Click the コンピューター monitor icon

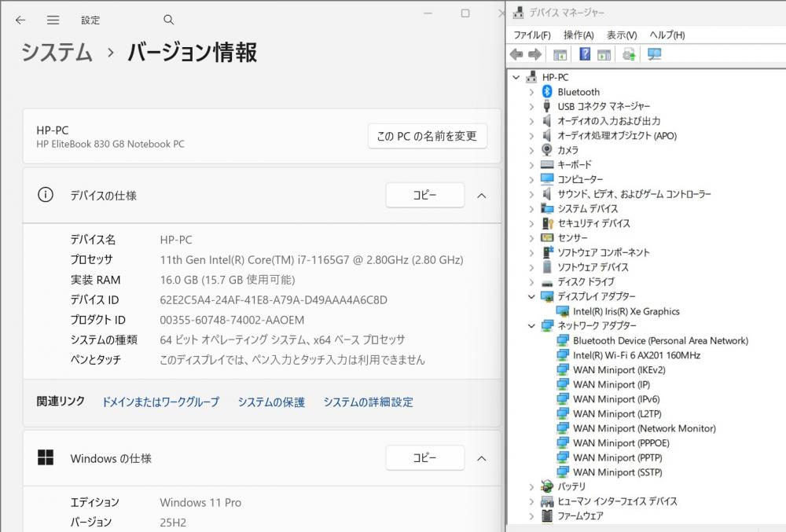tap(547, 179)
